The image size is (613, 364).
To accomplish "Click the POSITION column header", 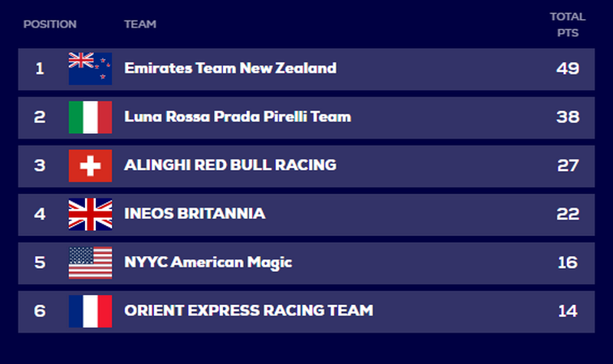I will click(50, 25).
